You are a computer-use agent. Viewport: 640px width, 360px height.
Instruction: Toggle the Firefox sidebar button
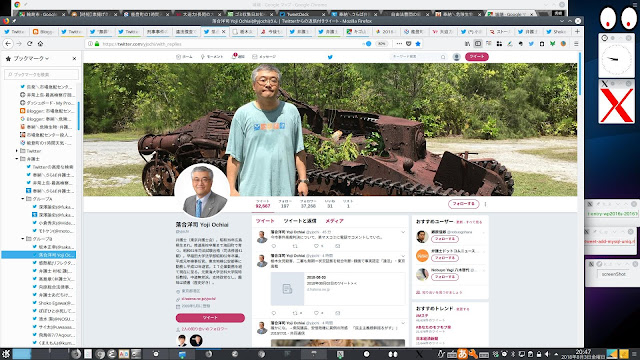coord(478,44)
